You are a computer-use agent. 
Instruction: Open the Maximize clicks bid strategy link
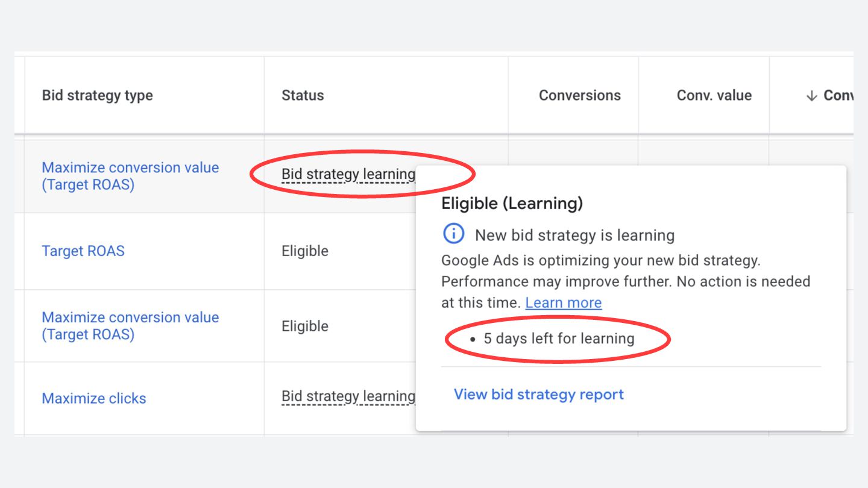pos(94,398)
